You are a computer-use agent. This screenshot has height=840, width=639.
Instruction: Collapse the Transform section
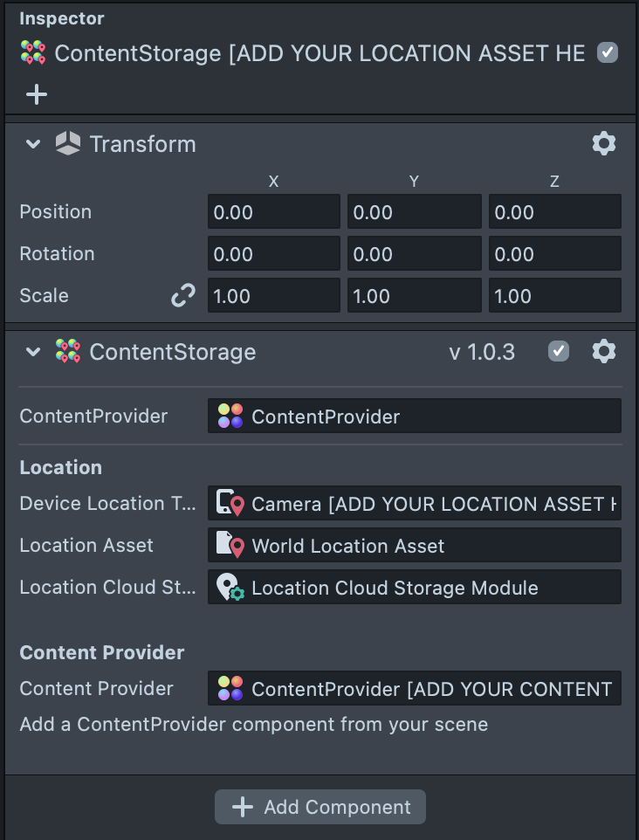pyautogui.click(x=33, y=144)
